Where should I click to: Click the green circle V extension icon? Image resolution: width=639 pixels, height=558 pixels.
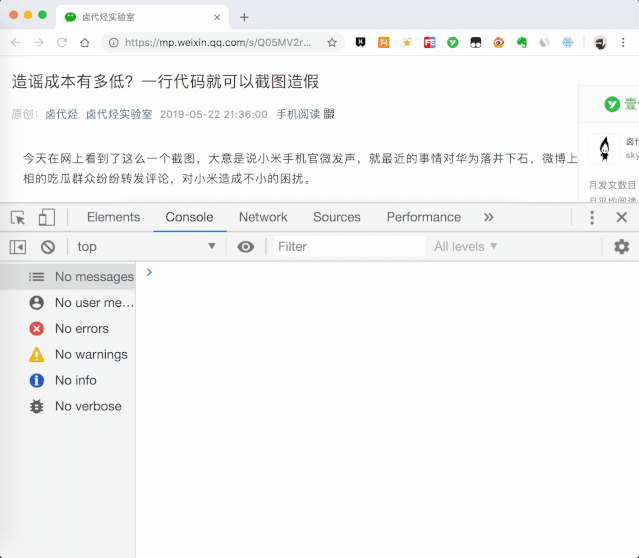(453, 42)
